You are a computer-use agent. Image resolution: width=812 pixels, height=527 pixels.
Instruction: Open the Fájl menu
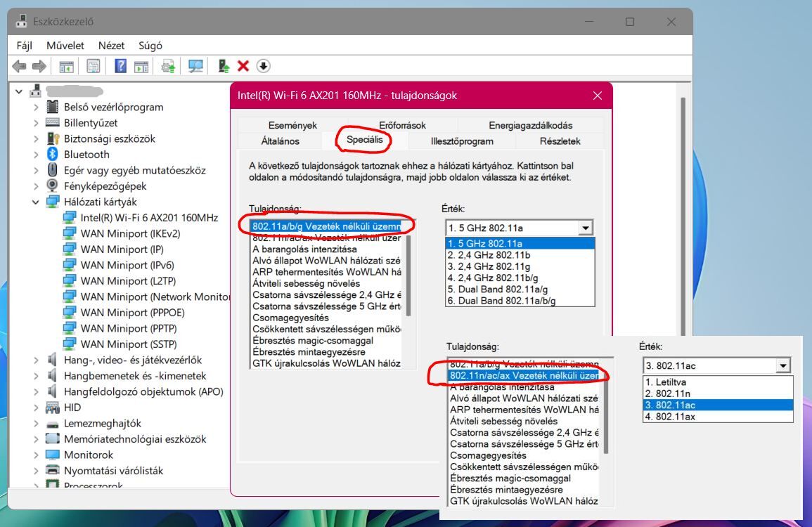[24, 46]
